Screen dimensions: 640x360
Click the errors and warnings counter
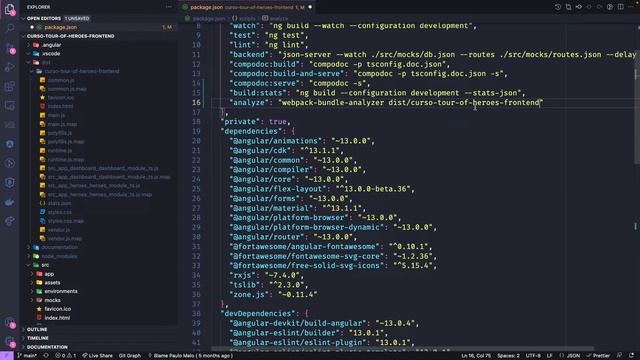[66, 356]
